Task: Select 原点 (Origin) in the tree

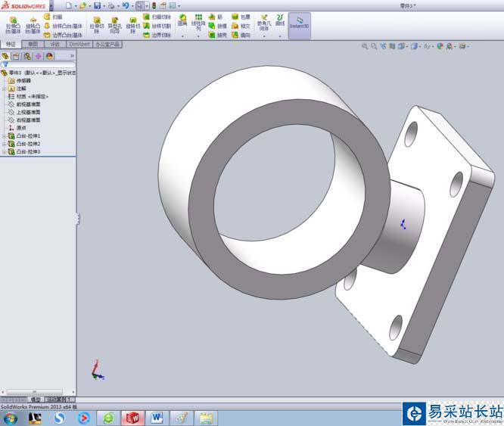Action: [17, 128]
